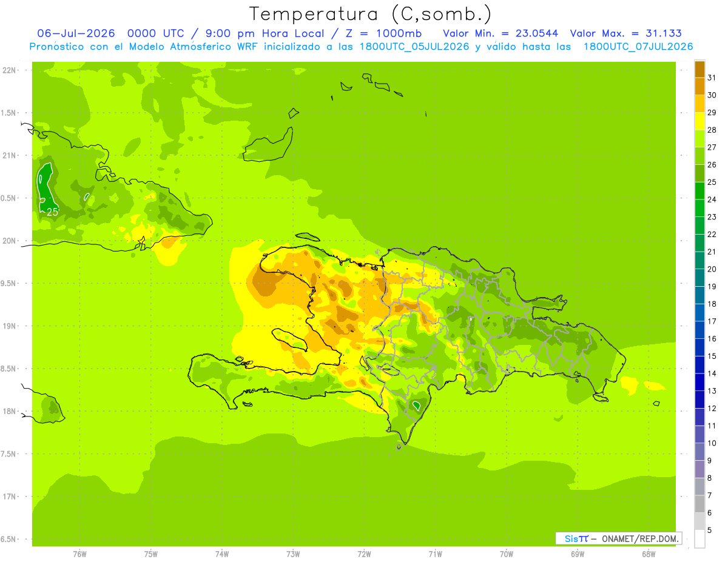Click the "74W" longitude label
This screenshot has height=562, width=728.
[222, 554]
